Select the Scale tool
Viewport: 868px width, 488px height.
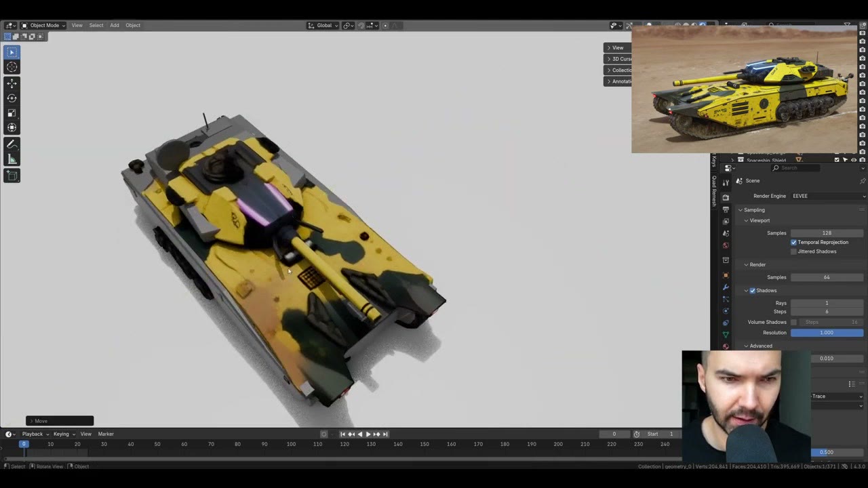[12, 113]
